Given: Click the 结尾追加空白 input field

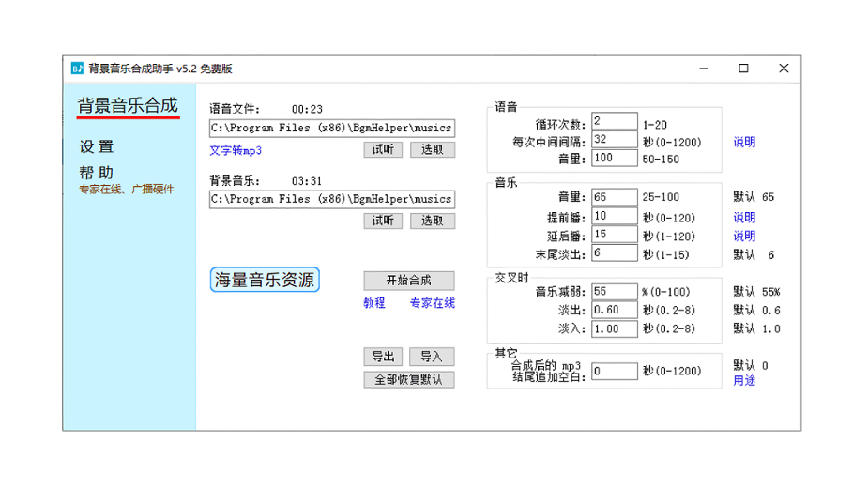Looking at the screenshot, I should click(615, 371).
